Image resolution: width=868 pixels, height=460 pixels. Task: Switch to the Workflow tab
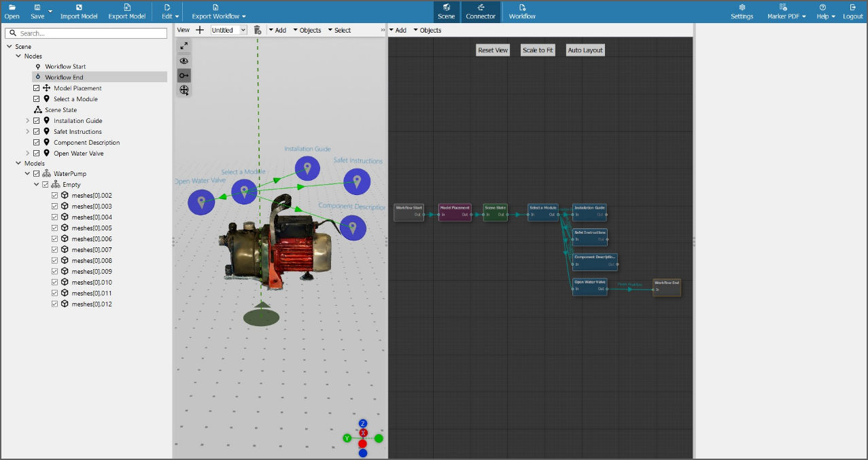pyautogui.click(x=522, y=12)
